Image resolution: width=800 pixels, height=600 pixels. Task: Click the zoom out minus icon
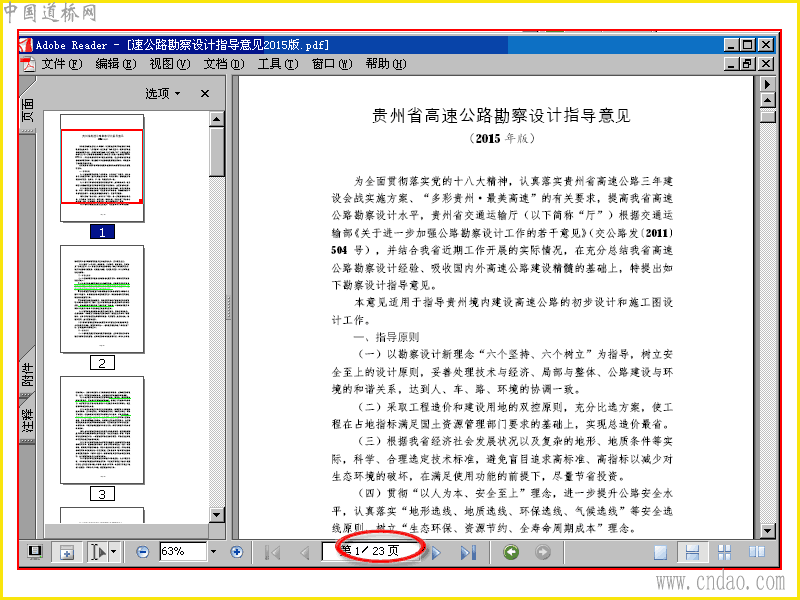[x=143, y=552]
